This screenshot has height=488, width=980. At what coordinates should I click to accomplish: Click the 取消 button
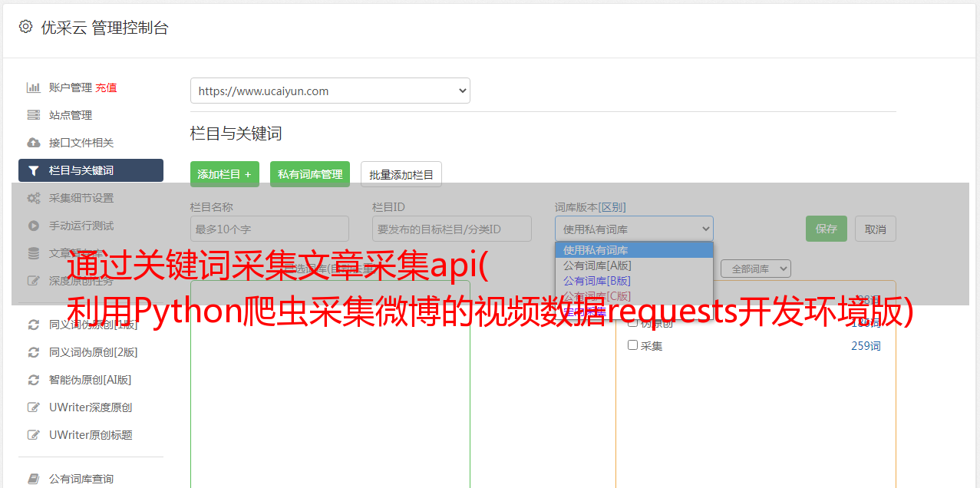[876, 229]
